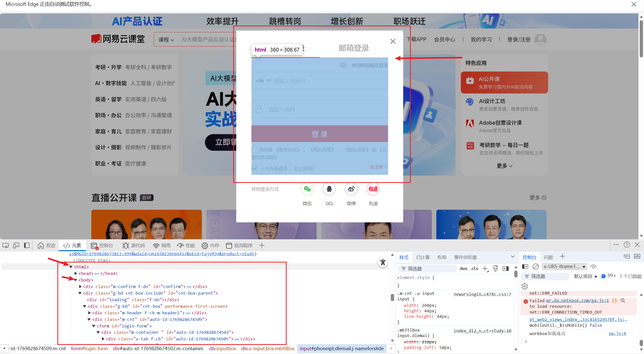Click the WeChat login icon
This screenshot has width=644, height=354.
click(307, 189)
